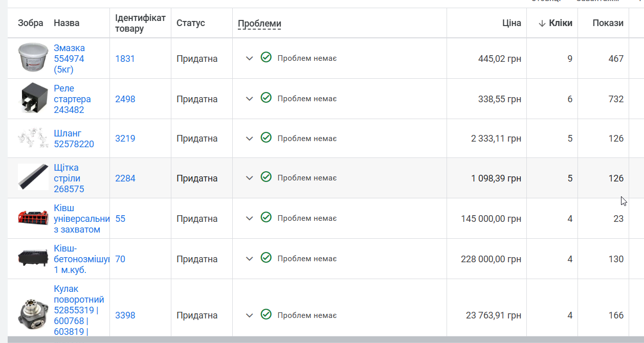
Task: Select price cell 23 763,91 грн
Action: click(494, 315)
